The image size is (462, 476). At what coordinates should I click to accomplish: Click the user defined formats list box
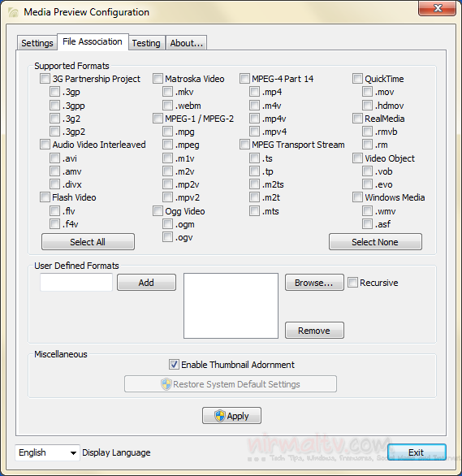coord(231,305)
